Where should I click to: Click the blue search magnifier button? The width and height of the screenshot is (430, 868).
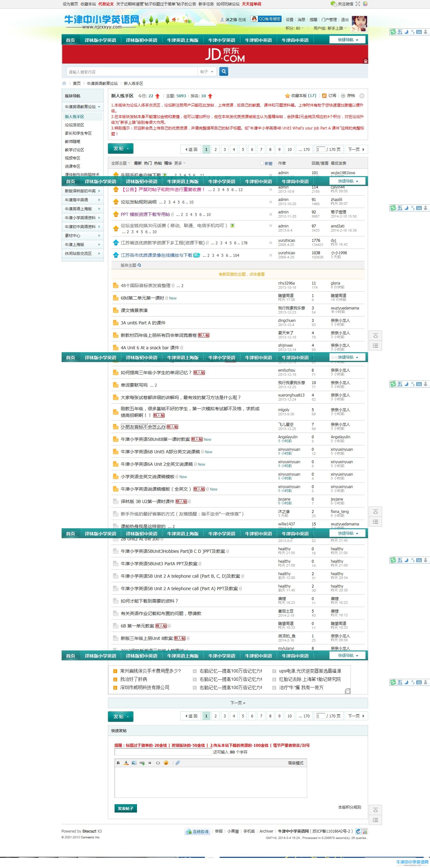(223, 71)
